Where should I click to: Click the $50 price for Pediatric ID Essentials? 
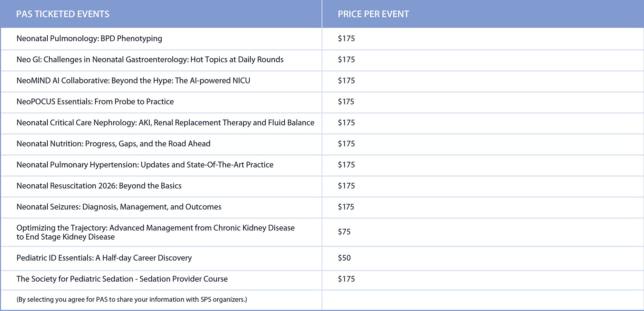pos(344,258)
